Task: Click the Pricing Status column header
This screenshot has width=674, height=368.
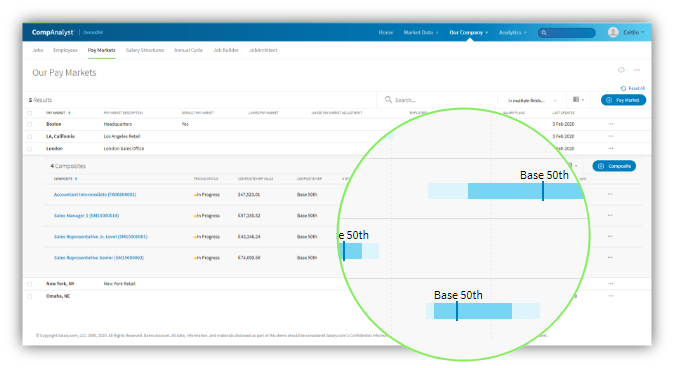Action: pos(206,179)
